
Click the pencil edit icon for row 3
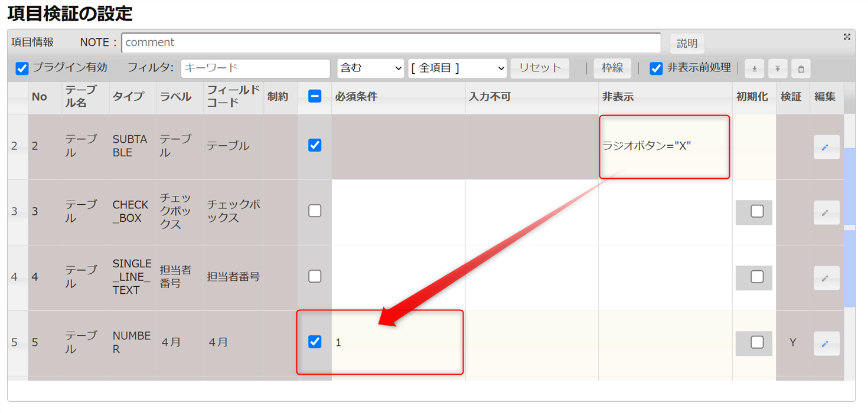coord(826,212)
